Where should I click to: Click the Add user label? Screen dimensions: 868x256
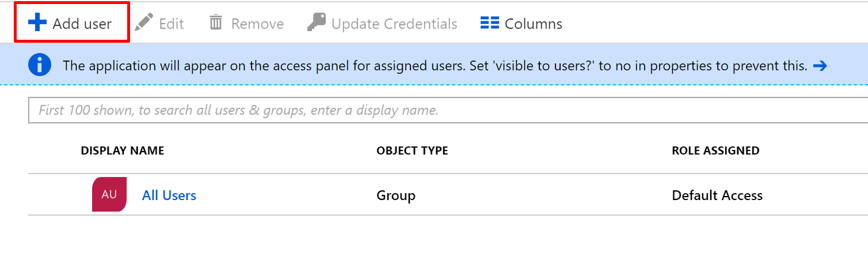pos(82,24)
